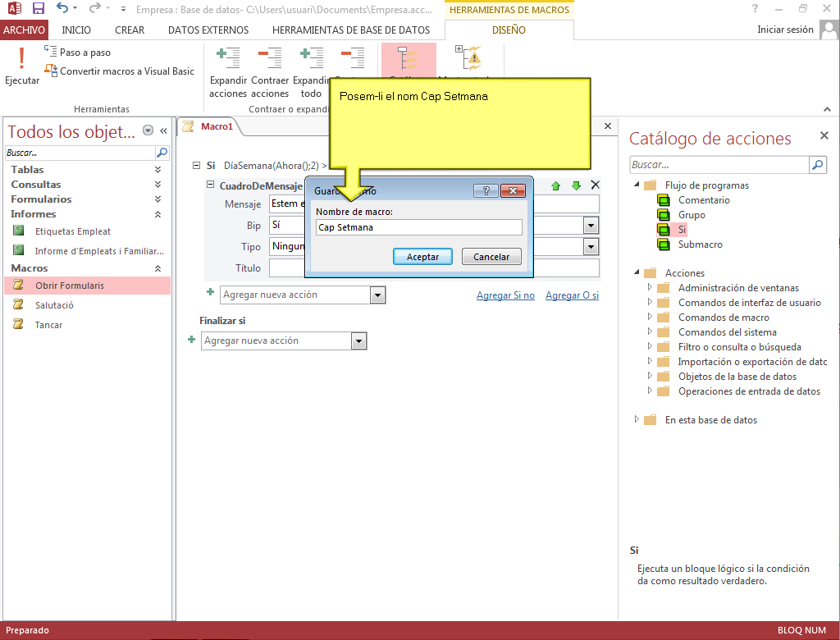Expand Objetos de la base de datos
This screenshot has width=840, height=640.
[x=650, y=376]
